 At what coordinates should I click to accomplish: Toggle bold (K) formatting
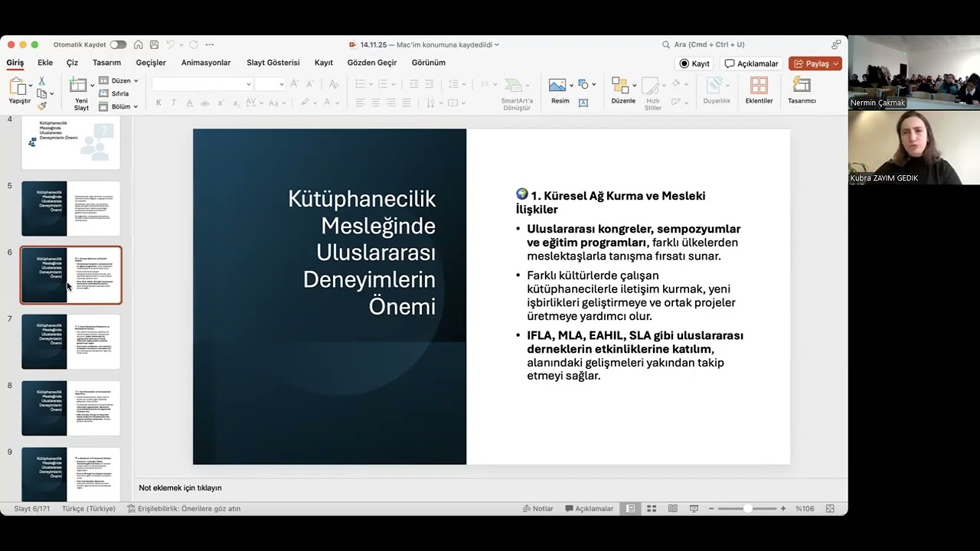158,103
